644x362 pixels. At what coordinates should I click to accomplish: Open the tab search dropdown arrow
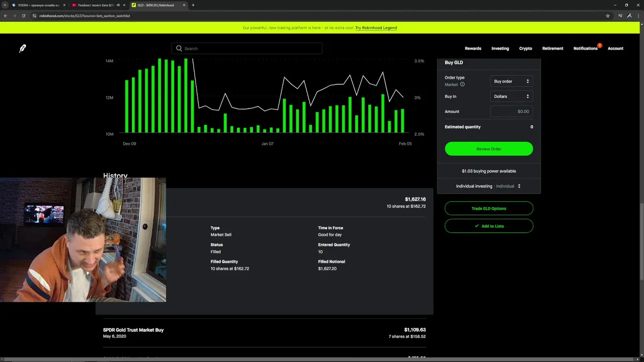tap(5, 5)
